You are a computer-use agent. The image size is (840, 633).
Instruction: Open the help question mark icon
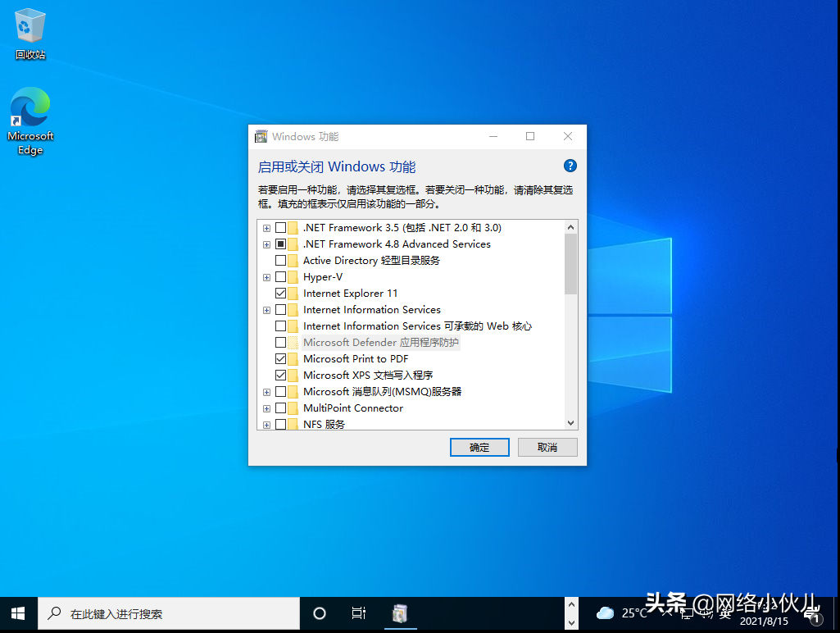coord(570,166)
